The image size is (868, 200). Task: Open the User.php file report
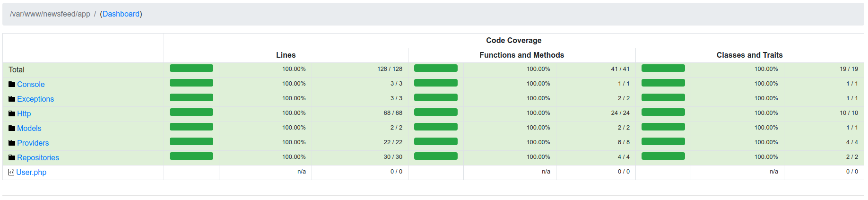(x=31, y=172)
